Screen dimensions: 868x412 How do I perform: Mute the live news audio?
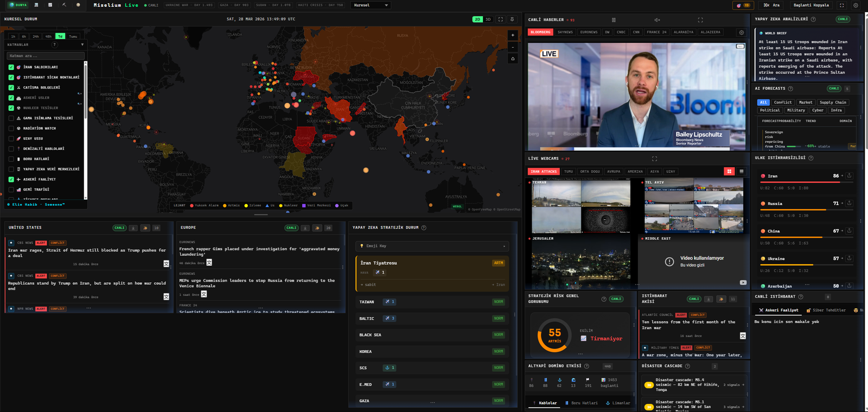click(x=657, y=20)
